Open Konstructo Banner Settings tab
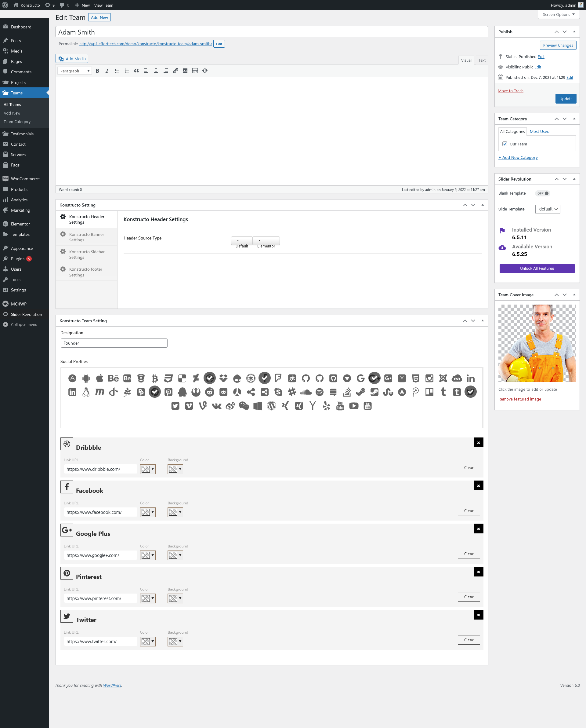 pos(86,237)
